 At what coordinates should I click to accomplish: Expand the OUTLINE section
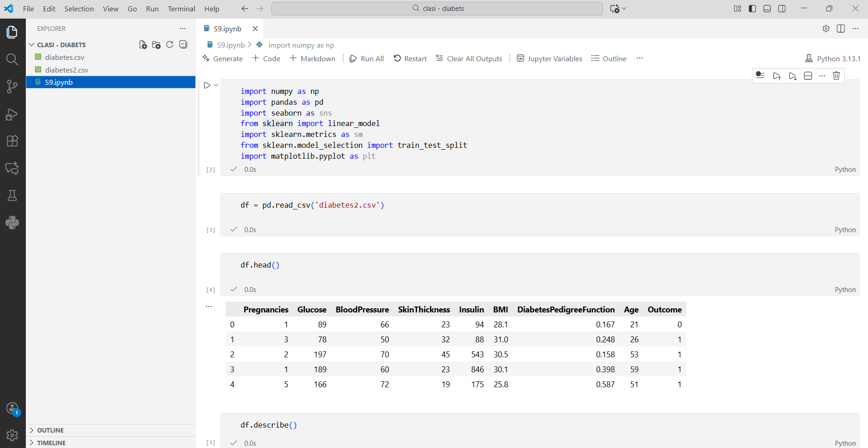(x=50, y=430)
